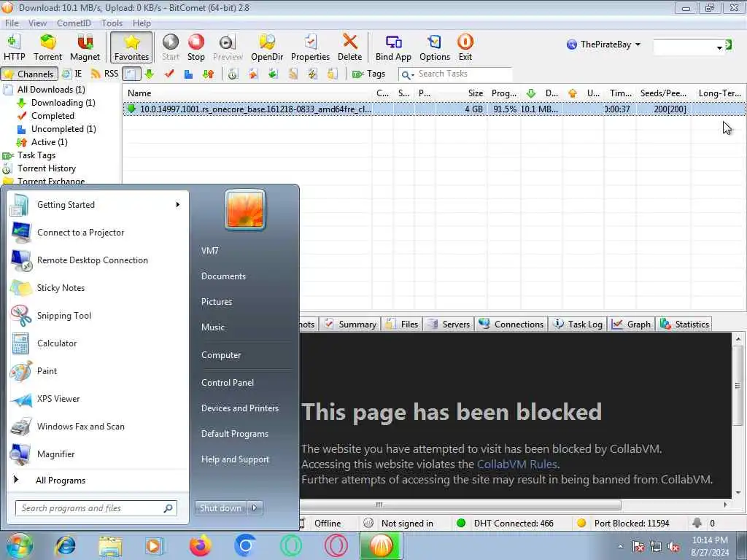Filter active tasks with up-down arrows icon

(208, 74)
